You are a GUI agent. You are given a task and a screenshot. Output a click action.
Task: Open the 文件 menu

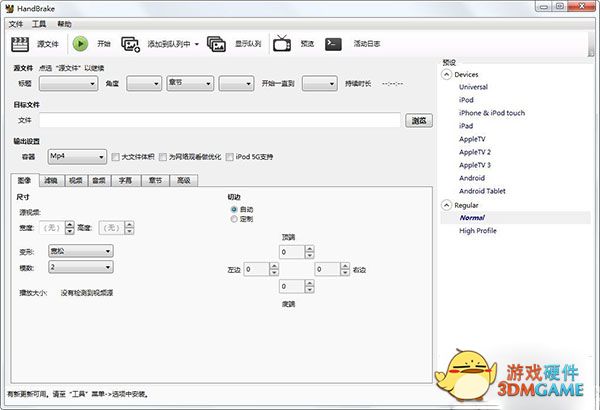tap(16, 24)
